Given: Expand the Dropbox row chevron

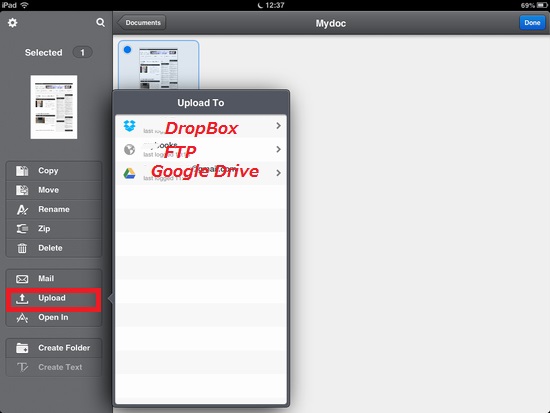Looking at the screenshot, I should (x=279, y=126).
